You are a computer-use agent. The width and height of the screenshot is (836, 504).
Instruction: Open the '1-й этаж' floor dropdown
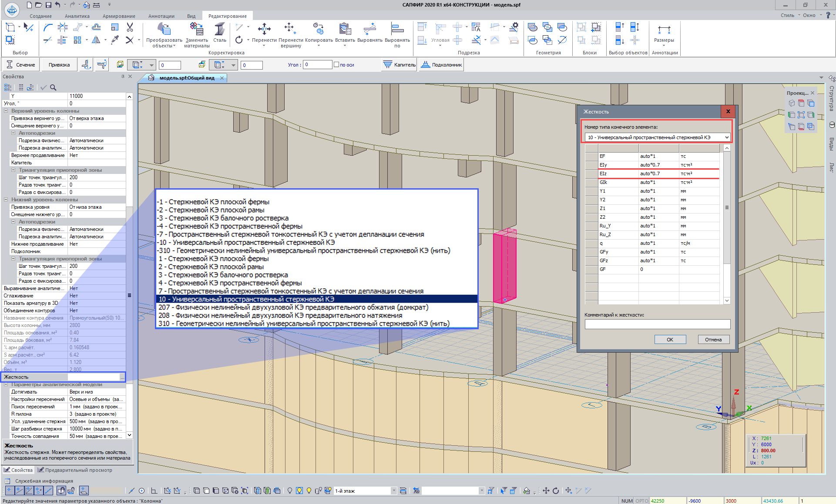[394, 491]
